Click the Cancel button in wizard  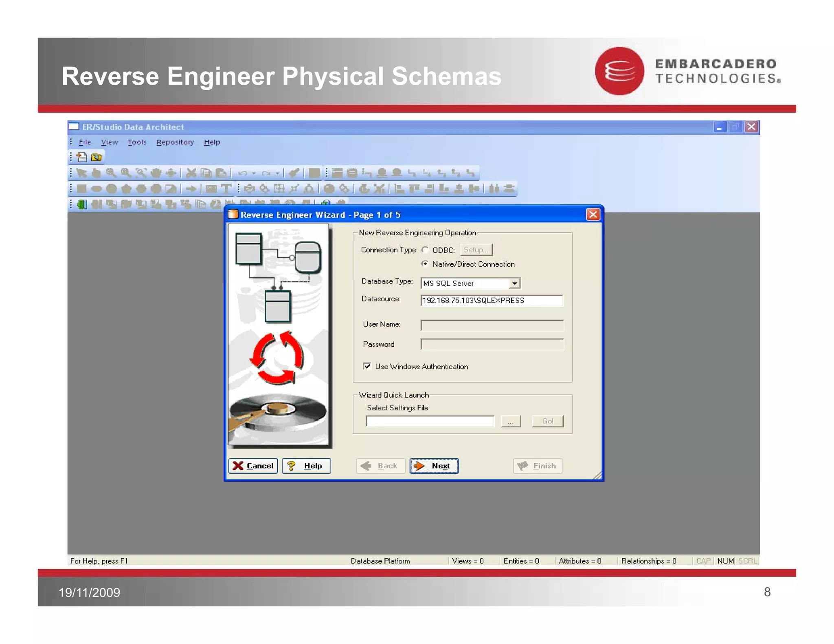[x=253, y=466]
